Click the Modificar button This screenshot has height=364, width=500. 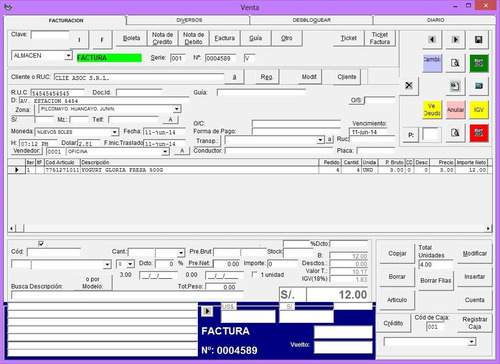tap(474, 254)
